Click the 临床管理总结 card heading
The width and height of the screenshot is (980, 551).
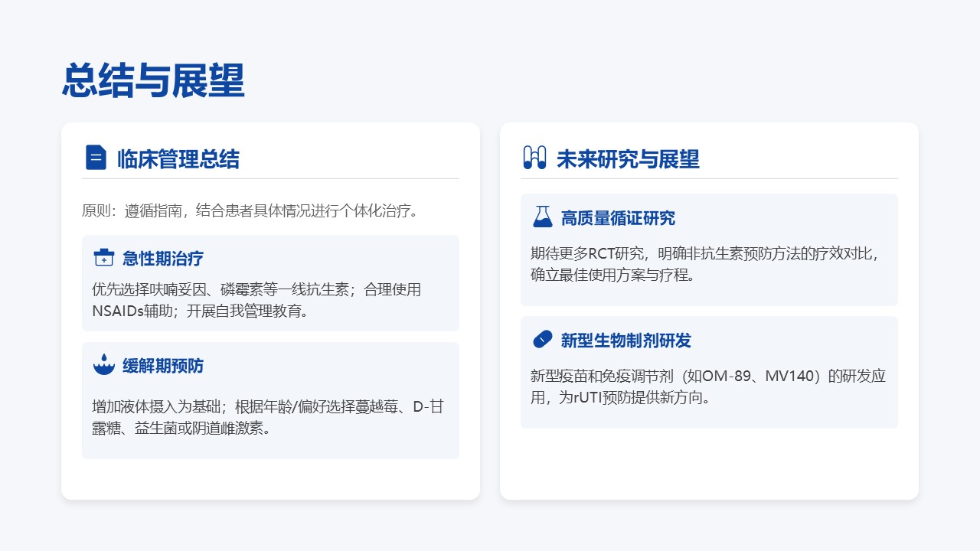pos(178,159)
